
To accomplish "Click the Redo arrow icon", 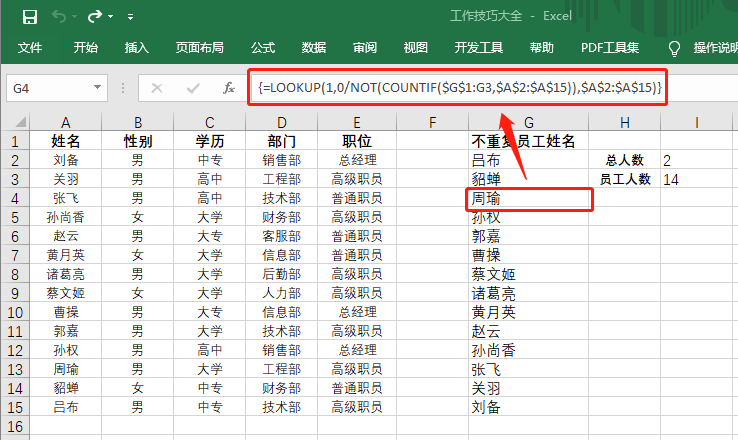I will tap(95, 17).
